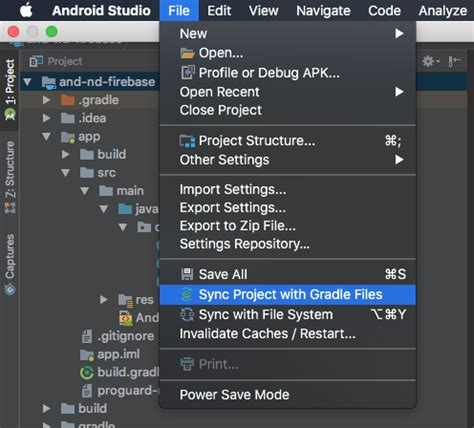Viewport: 474px width, 428px height.
Task: Click the Open... folder icon
Action: click(x=187, y=53)
